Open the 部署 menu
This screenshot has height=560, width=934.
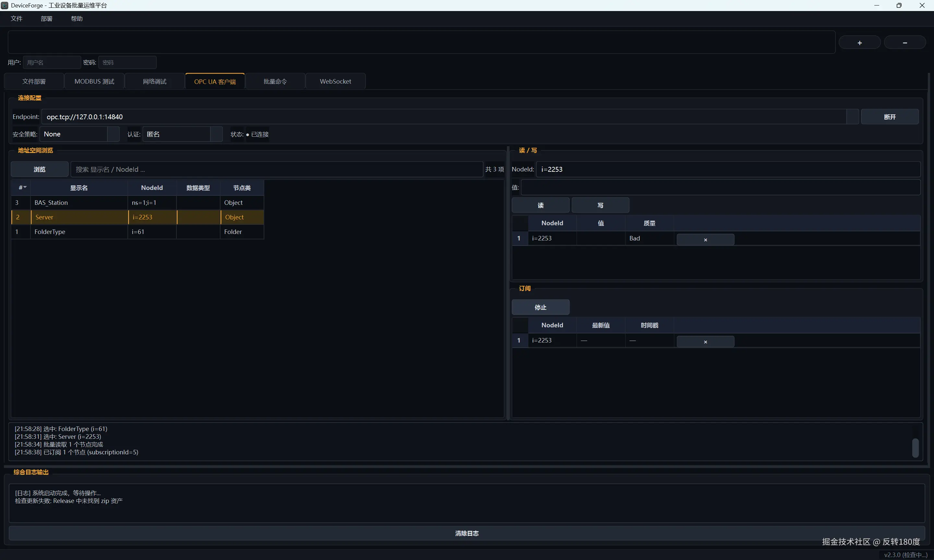pos(47,18)
